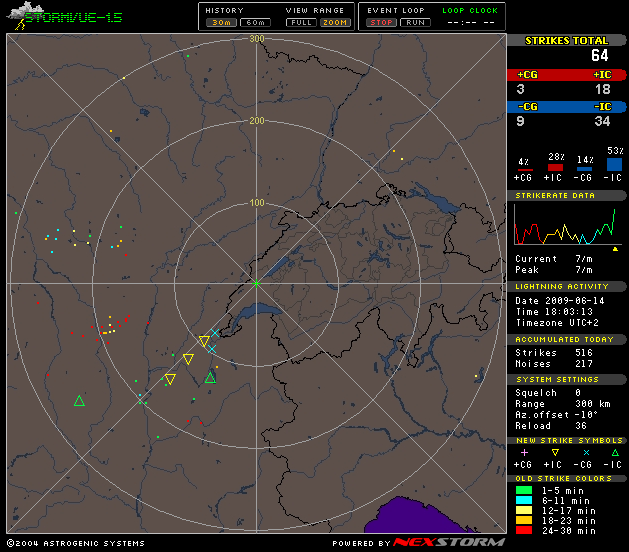
Task: Click the +CG pink plus symbol
Action: click(524, 453)
